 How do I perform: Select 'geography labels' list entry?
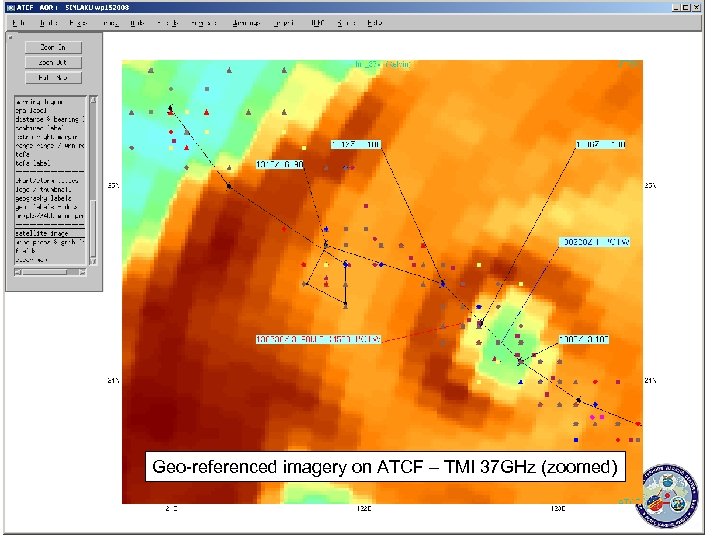44,198
